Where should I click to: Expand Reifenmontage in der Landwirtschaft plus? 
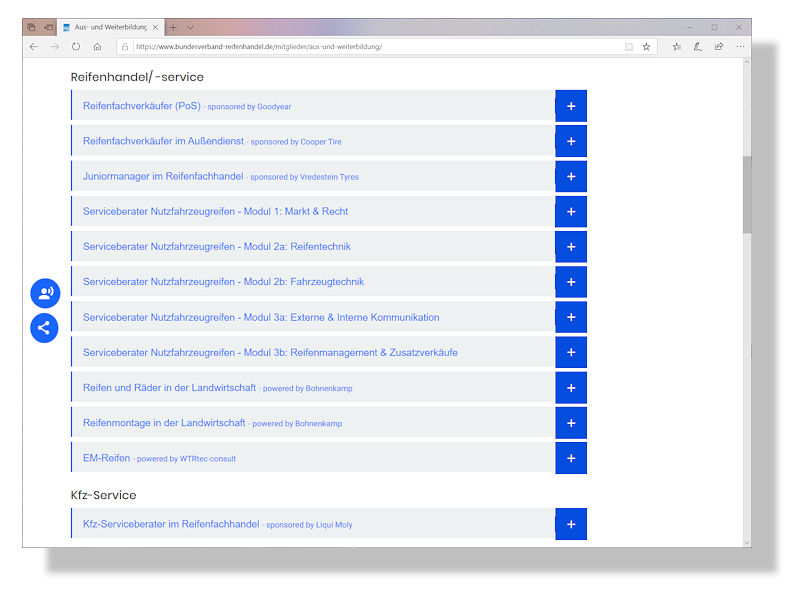point(571,423)
